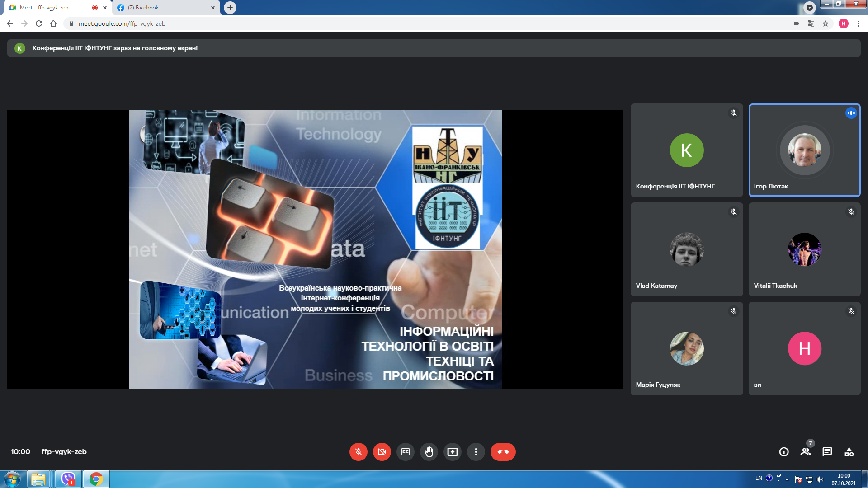Open the more options three-dot menu
The height and width of the screenshot is (488, 868).
(x=476, y=452)
